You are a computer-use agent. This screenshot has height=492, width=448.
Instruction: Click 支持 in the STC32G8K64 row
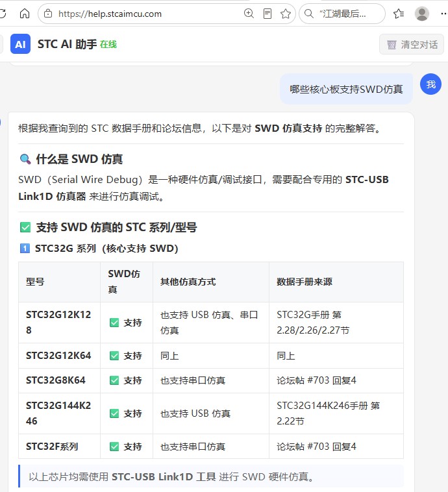point(126,380)
